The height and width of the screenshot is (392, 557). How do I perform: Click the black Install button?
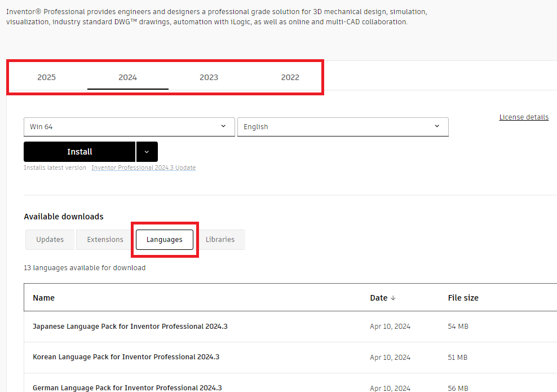pyautogui.click(x=79, y=152)
